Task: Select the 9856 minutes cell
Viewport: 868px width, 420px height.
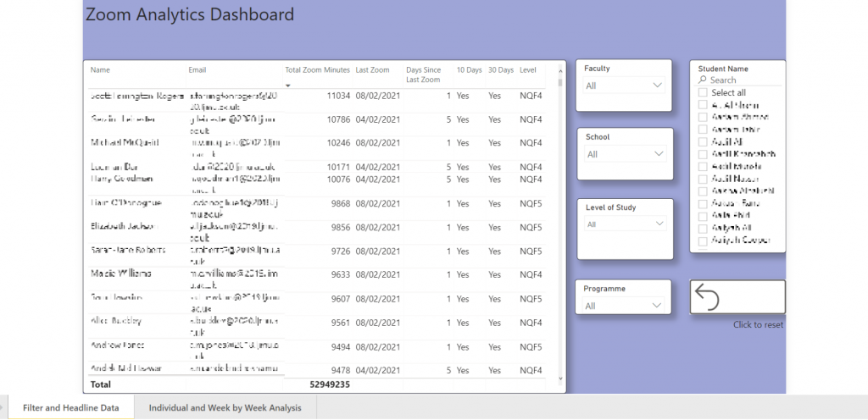Action: [341, 227]
